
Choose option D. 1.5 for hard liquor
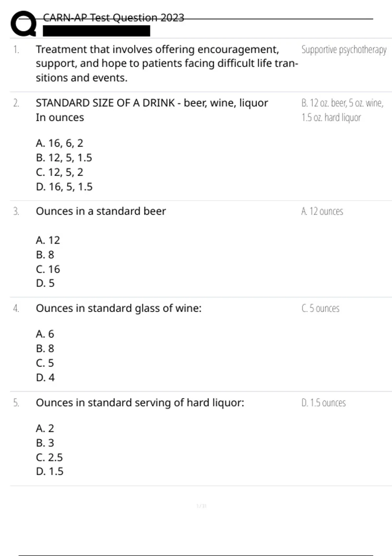click(x=50, y=471)
